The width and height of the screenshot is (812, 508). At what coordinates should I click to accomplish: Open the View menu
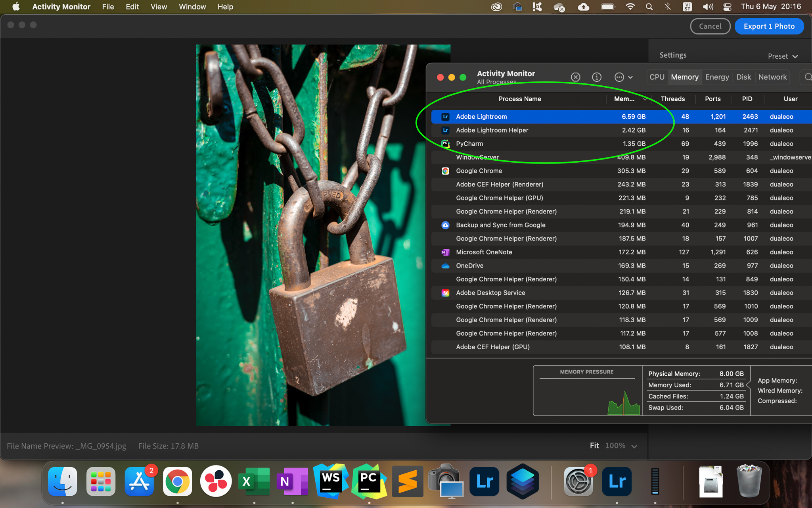pyautogui.click(x=158, y=7)
